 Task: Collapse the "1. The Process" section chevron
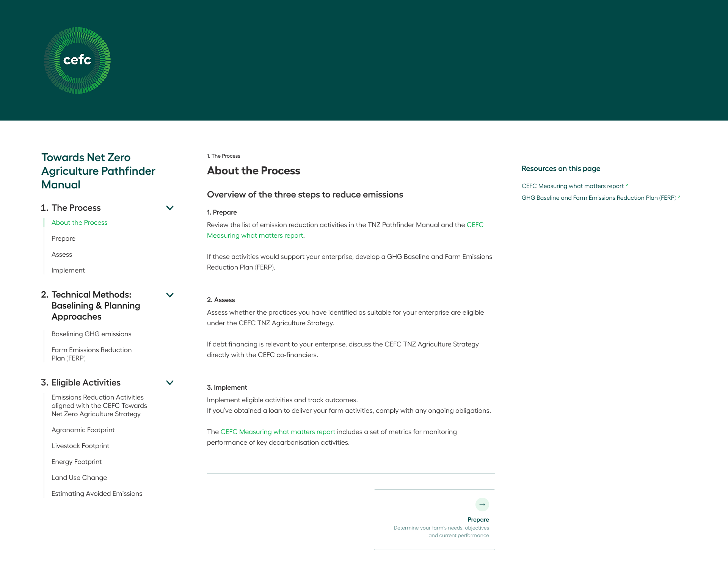tap(170, 208)
